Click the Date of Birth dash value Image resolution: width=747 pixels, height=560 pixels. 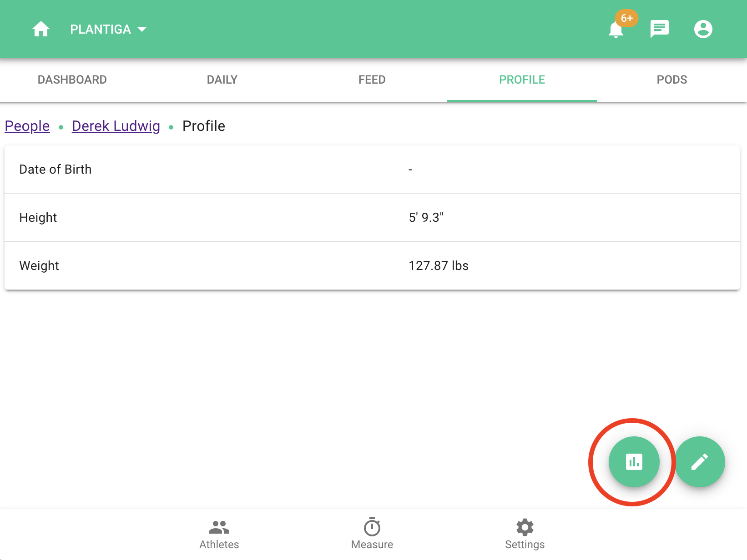point(410,170)
